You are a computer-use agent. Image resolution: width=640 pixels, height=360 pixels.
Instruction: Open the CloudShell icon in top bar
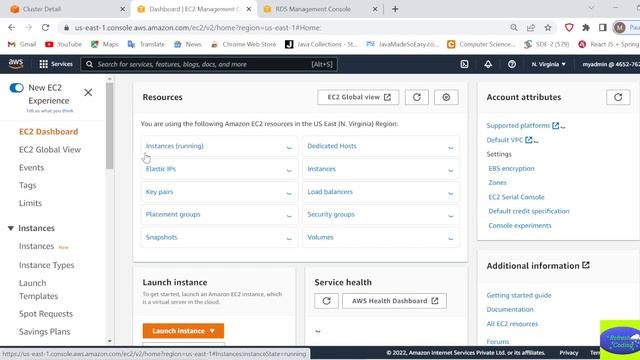pos(464,64)
